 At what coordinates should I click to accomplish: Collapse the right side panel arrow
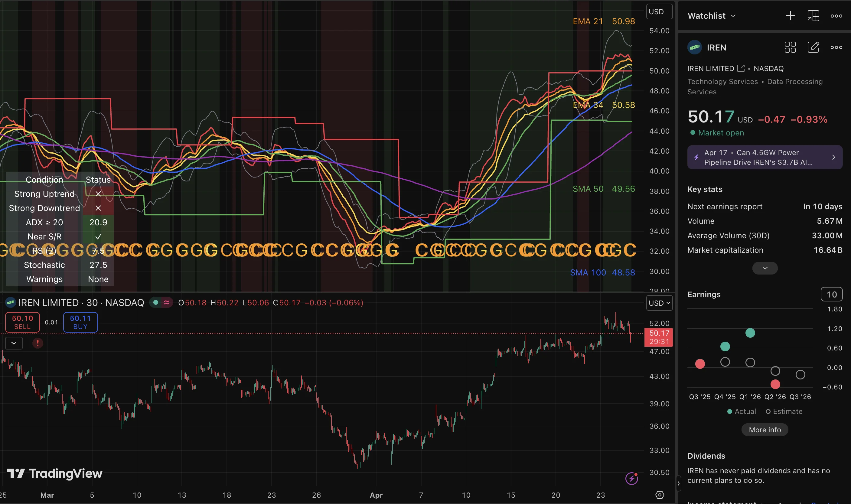point(678,483)
